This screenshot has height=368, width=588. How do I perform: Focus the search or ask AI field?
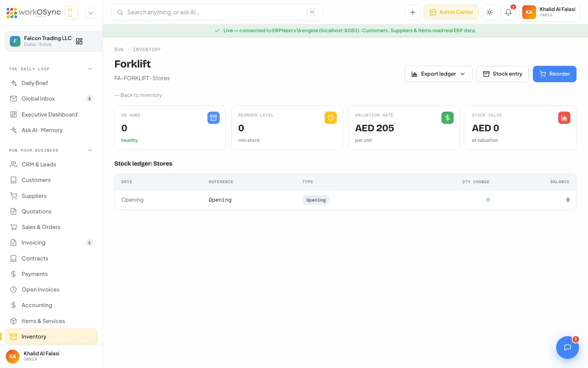click(217, 12)
